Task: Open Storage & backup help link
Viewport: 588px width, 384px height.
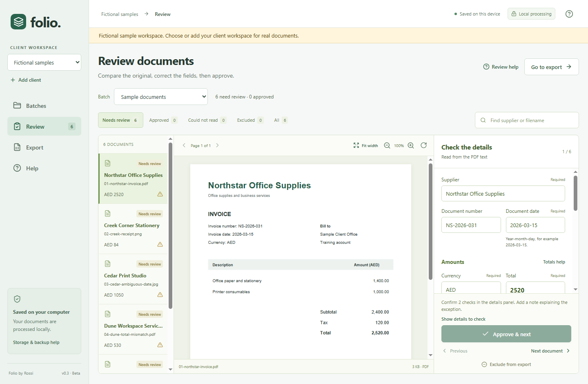Action: [36, 342]
